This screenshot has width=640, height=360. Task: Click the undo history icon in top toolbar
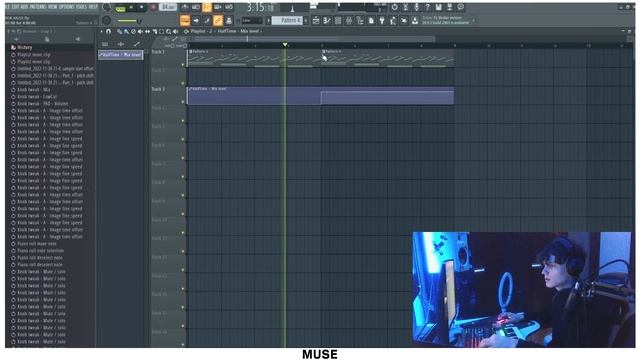coord(394,7)
